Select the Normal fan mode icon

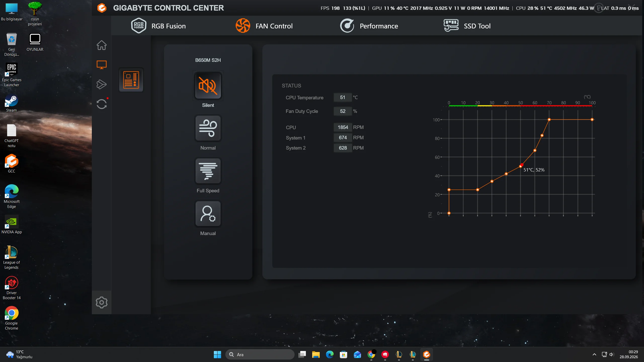click(x=208, y=128)
